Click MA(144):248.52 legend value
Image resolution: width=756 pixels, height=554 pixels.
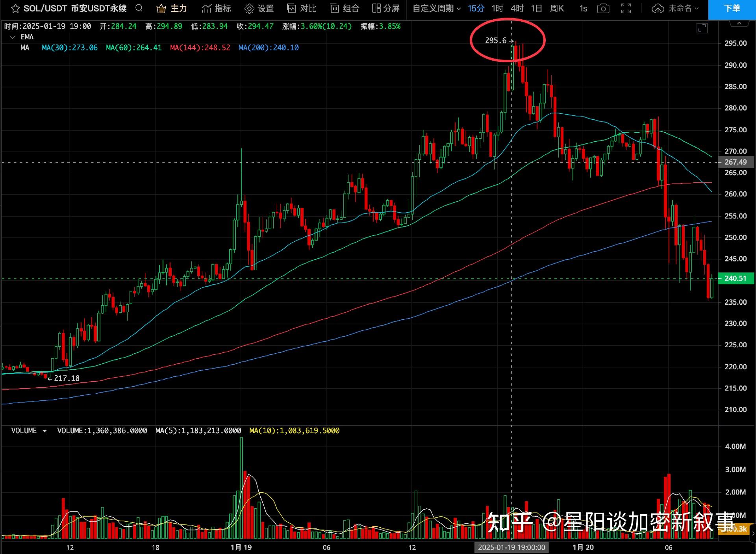[x=200, y=48]
